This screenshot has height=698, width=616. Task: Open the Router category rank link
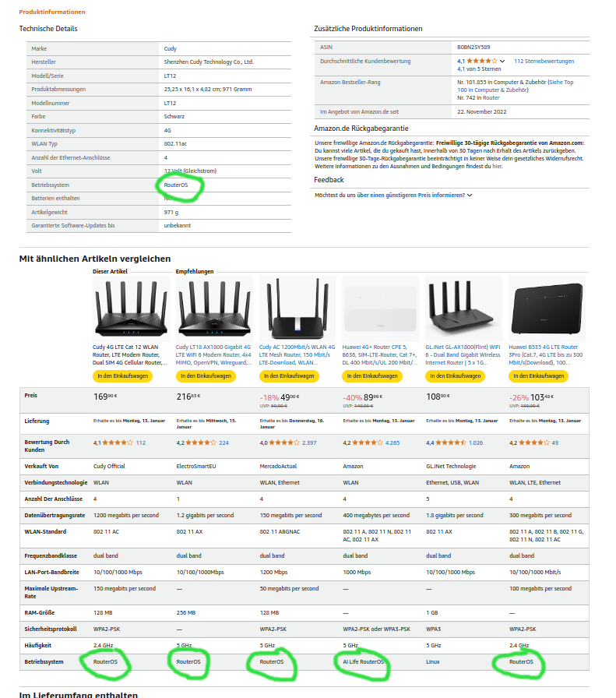click(491, 98)
